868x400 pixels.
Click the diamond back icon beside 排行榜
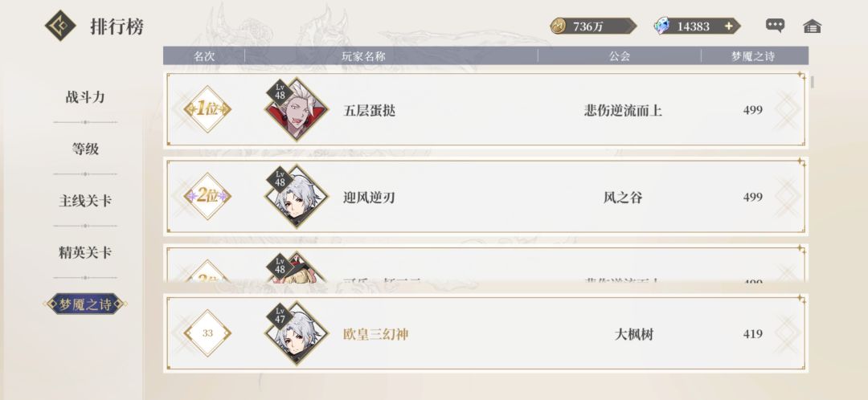coord(60,26)
